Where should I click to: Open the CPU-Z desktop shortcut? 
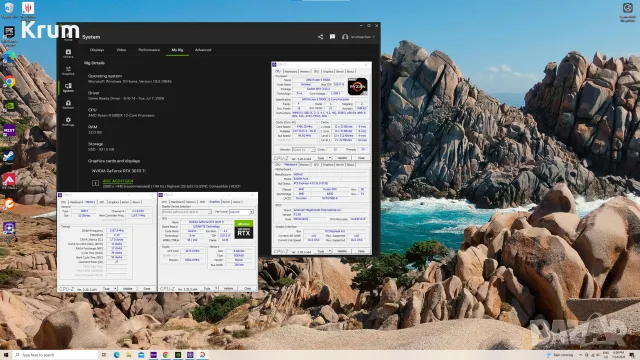[x=9, y=229]
